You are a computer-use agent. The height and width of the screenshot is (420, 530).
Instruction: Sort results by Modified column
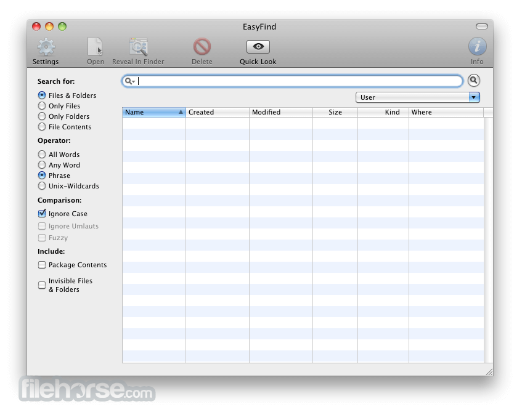tap(281, 112)
